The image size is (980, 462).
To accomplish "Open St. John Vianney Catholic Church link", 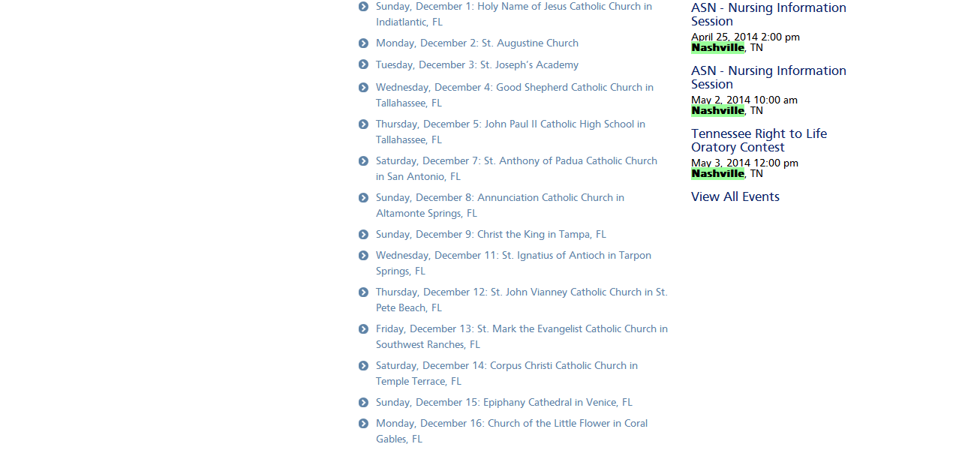I will (x=522, y=300).
